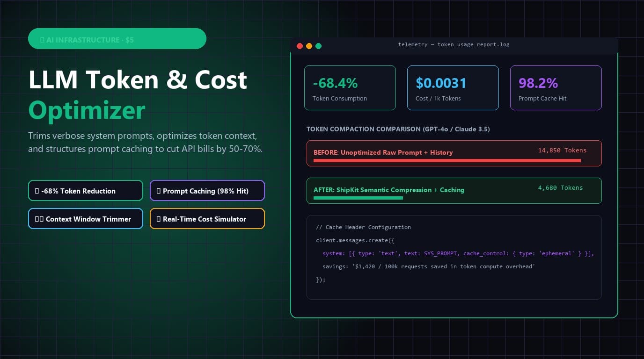This screenshot has width=644, height=359.
Task: Select the "Cost / 1k Tokens" label
Action: 438,99
